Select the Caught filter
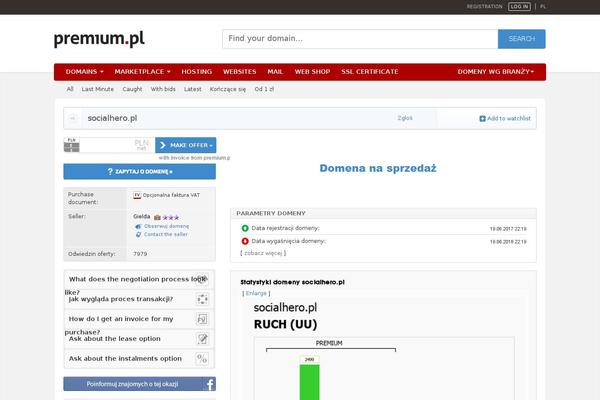The height and width of the screenshot is (400, 600). (x=132, y=89)
